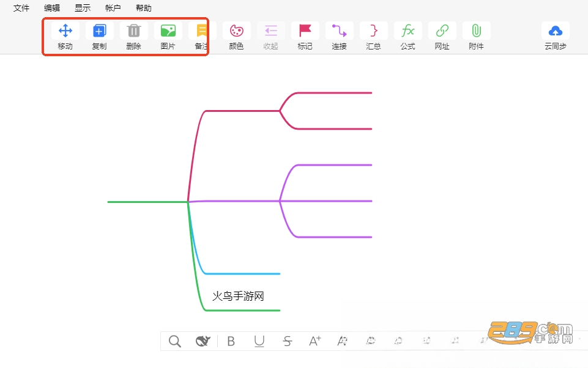Image resolution: width=588 pixels, height=368 pixels.
Task: Select the 火鸟手游网 node
Action: tap(238, 296)
